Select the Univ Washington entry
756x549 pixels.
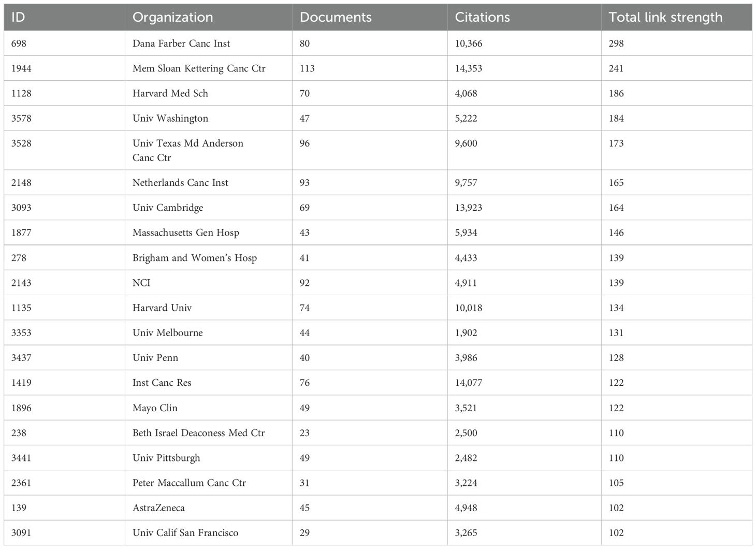tap(208, 118)
